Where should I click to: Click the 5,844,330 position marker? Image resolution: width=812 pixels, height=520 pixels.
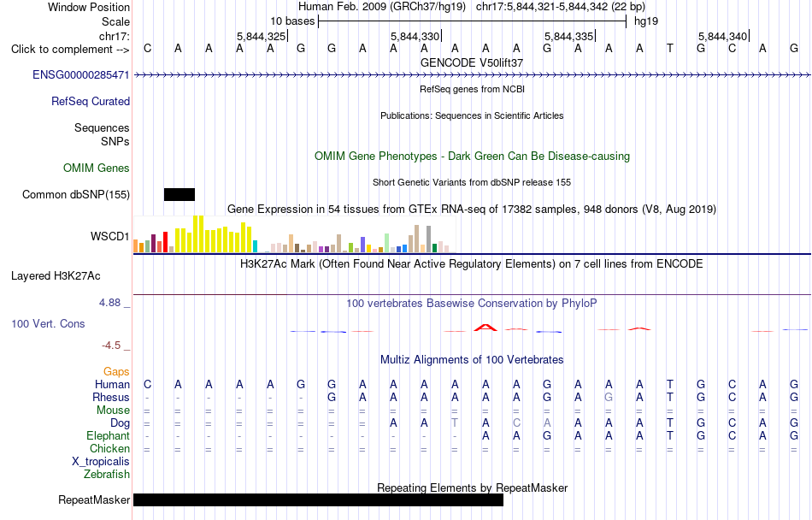pyautogui.click(x=415, y=36)
